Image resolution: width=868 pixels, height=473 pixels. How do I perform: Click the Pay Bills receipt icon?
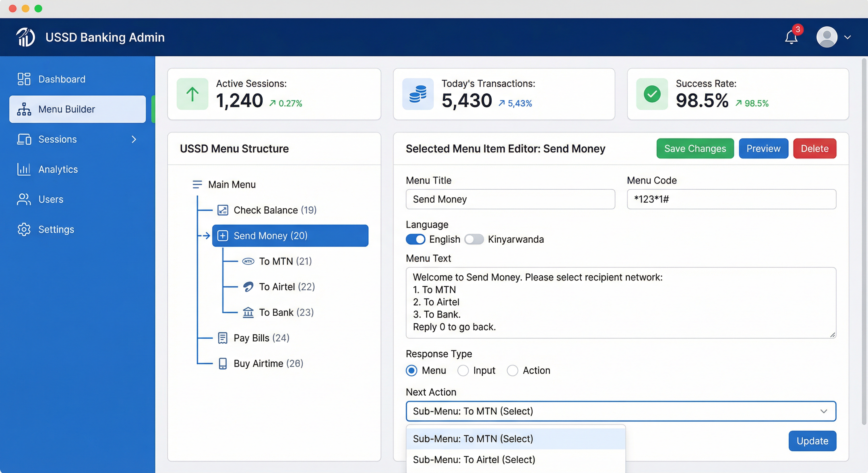[222, 338]
